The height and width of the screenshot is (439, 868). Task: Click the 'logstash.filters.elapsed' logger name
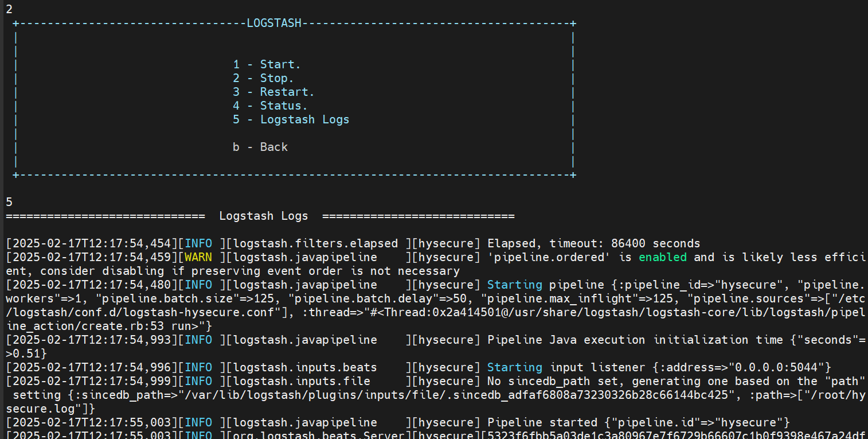315,243
